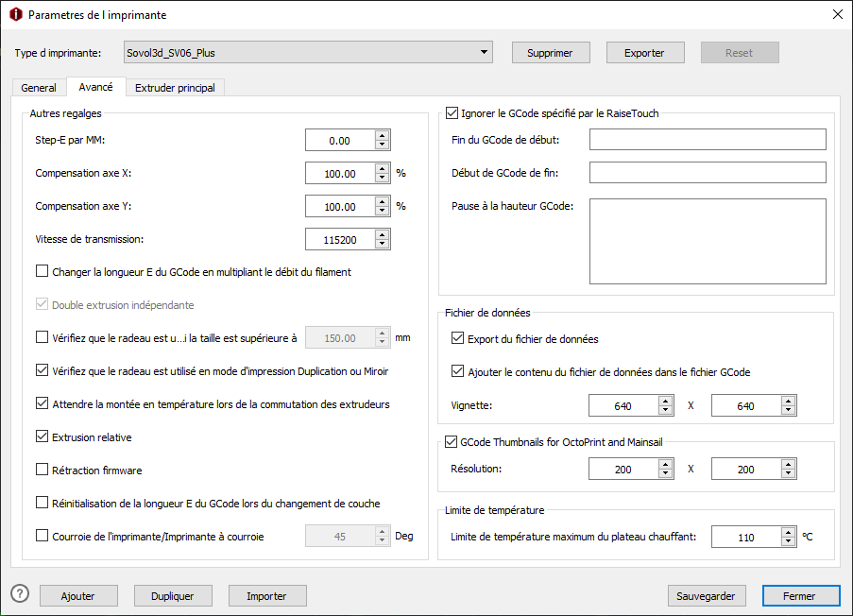Click the ideaMaker app icon in title bar
Screen dimensions: 853x616
(x=16, y=15)
